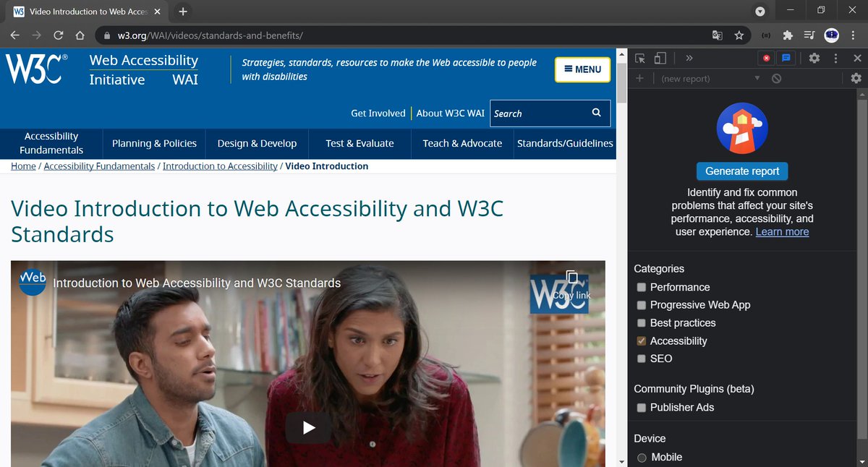Enable the Best practices checkbox
Image resolution: width=868 pixels, height=467 pixels.
click(x=642, y=323)
